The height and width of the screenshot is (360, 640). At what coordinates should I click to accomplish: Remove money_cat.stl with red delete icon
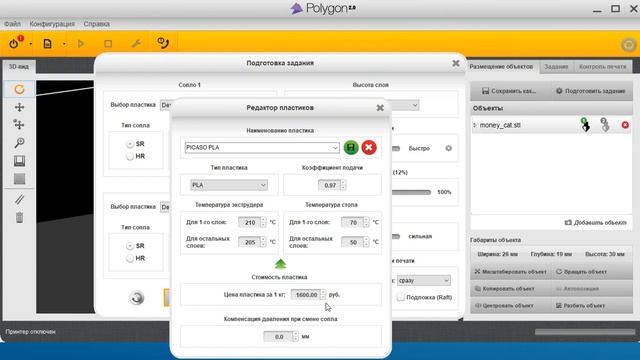625,125
